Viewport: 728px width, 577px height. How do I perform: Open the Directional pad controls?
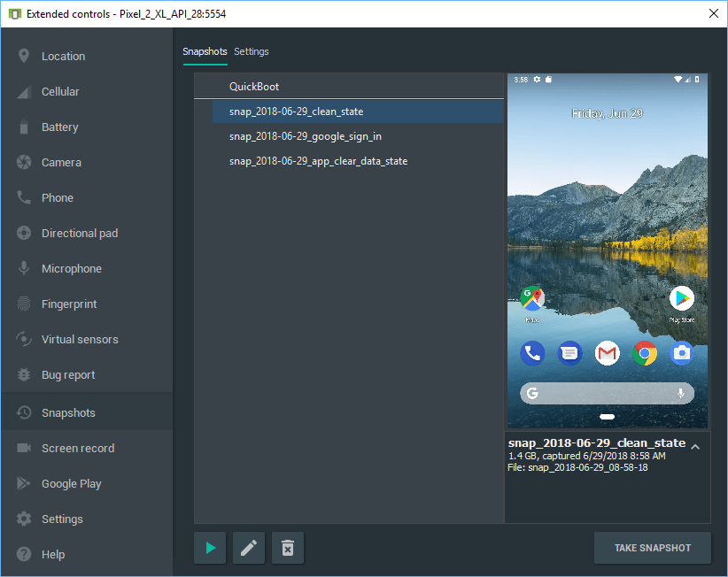(x=81, y=233)
